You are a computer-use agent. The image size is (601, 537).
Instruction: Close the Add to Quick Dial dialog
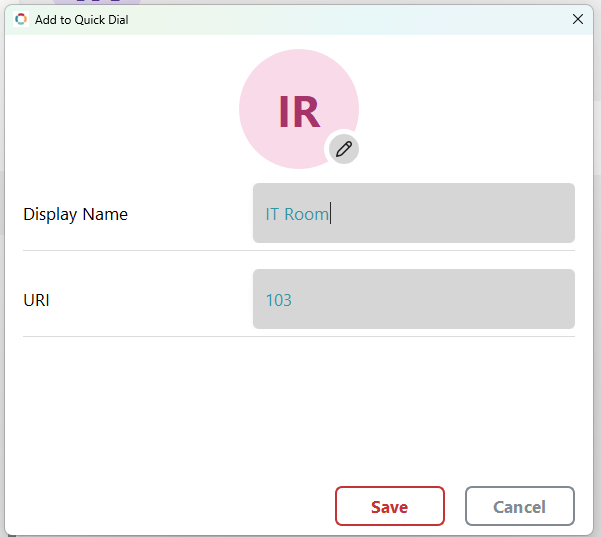pos(578,19)
